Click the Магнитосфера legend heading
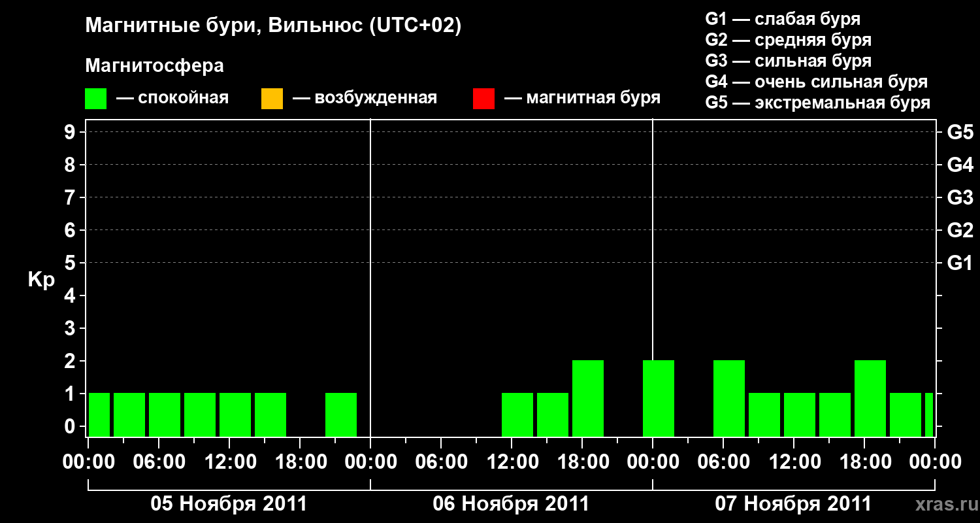The image size is (980, 523). (x=154, y=66)
